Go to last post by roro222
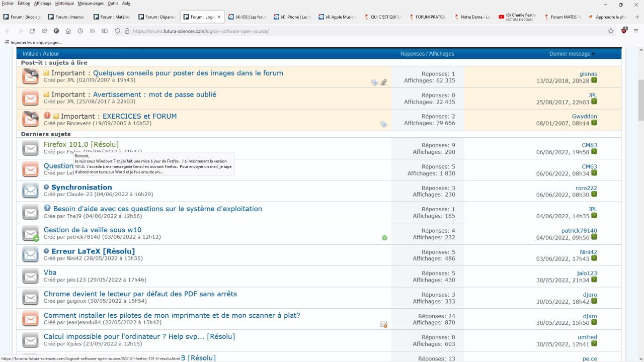Viewport: 644px width, 362px height. (x=594, y=195)
